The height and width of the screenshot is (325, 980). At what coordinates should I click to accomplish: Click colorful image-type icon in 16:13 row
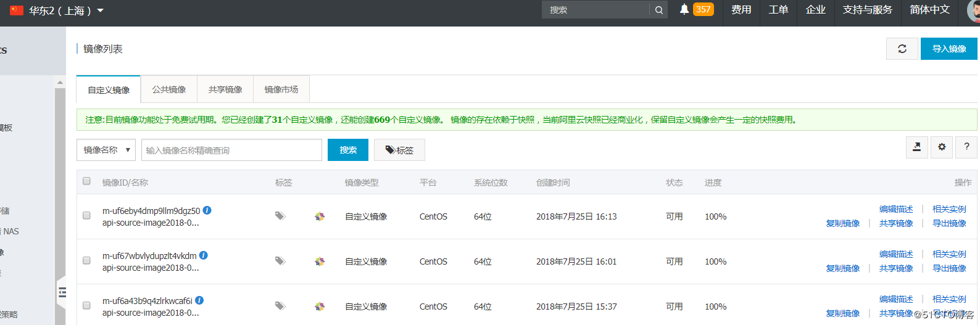click(x=320, y=216)
